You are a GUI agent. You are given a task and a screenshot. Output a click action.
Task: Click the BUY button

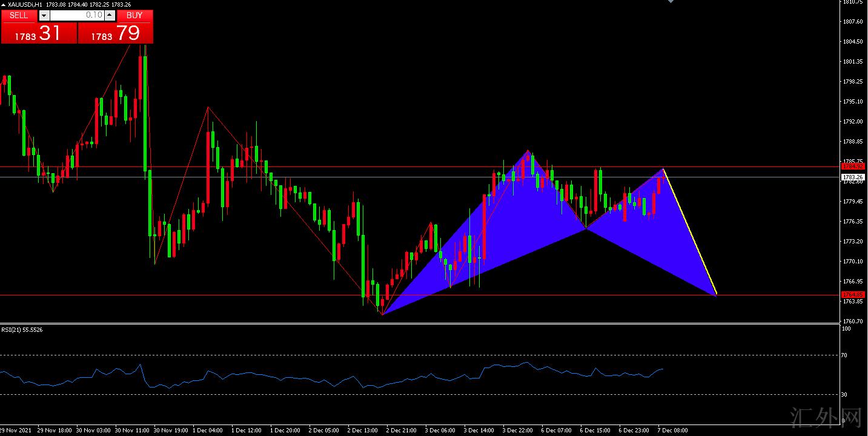click(134, 15)
